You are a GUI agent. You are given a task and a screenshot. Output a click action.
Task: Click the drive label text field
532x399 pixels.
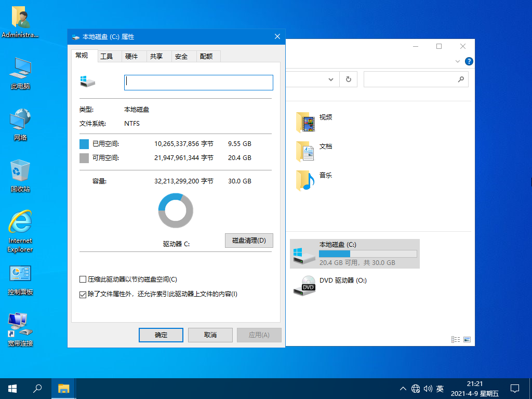tap(198, 83)
